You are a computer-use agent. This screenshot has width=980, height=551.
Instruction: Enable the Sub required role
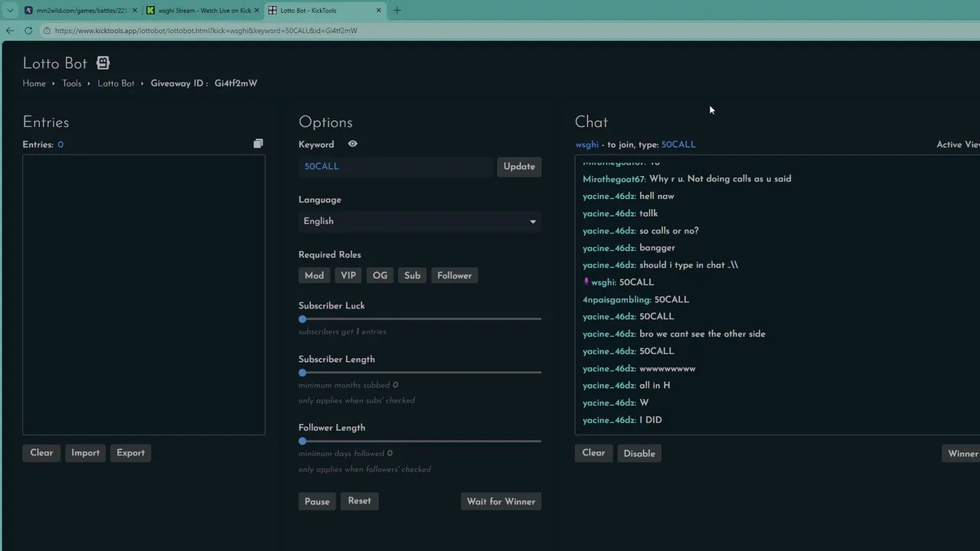click(412, 275)
